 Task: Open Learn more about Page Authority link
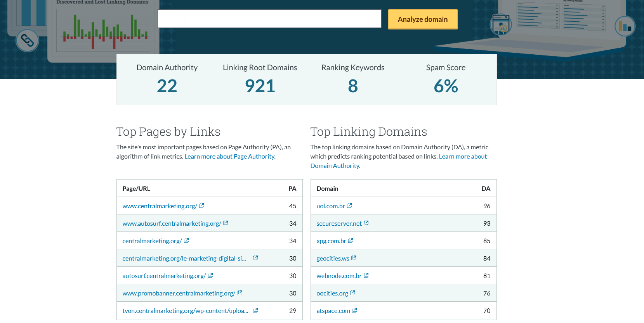[229, 156]
